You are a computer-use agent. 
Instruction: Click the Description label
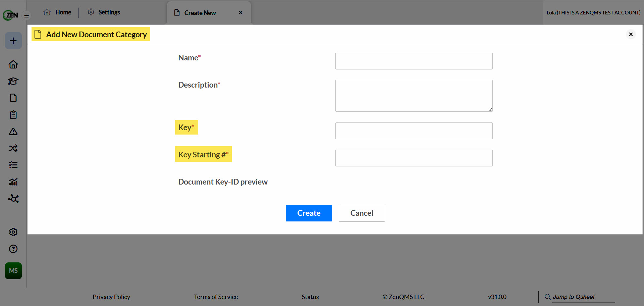199,85
